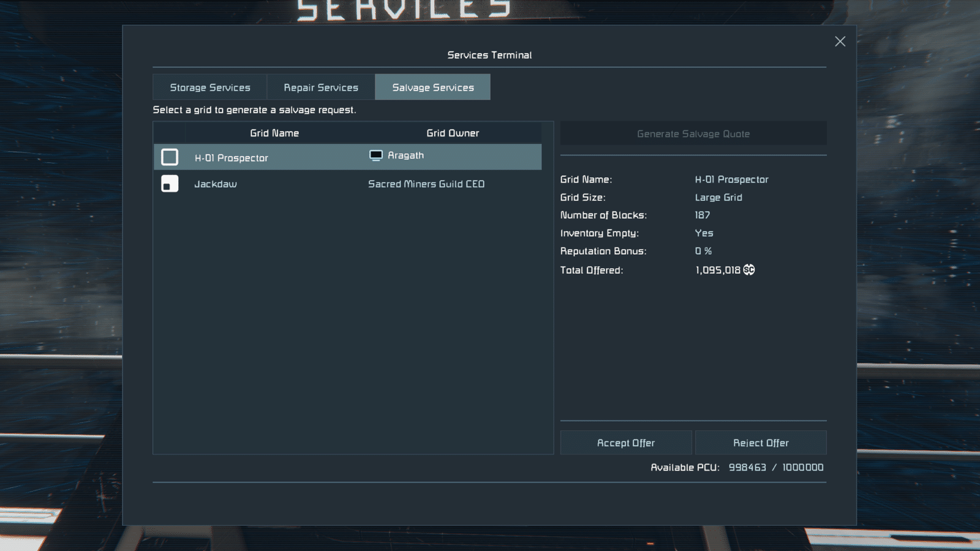
Task: Reject the salvage offer
Action: tap(761, 443)
